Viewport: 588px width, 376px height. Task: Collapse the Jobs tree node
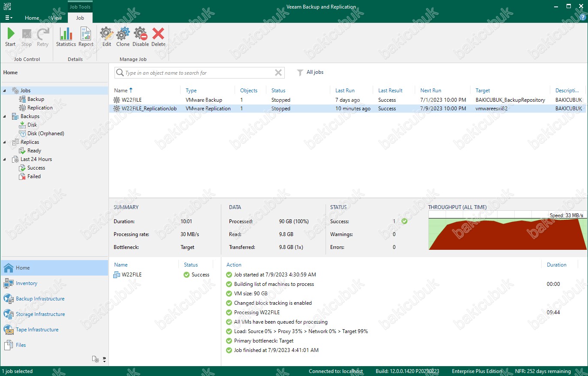[4, 91]
